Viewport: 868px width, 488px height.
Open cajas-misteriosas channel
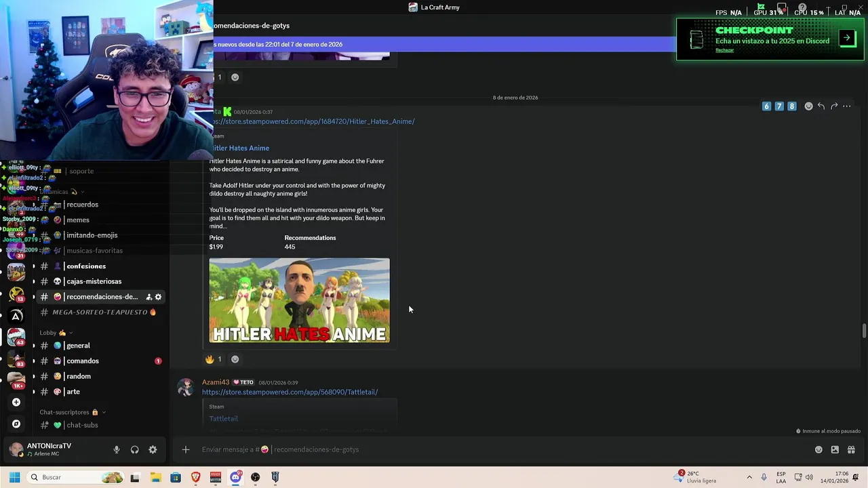94,281
